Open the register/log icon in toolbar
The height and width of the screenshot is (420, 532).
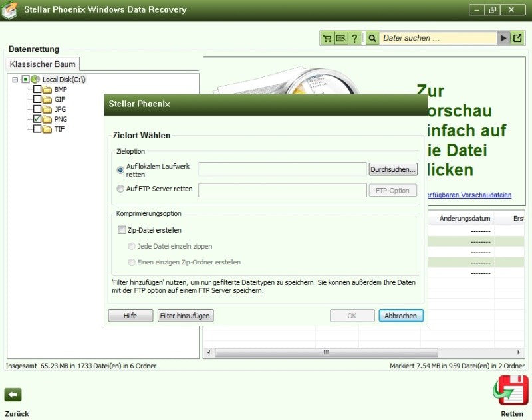click(x=341, y=39)
